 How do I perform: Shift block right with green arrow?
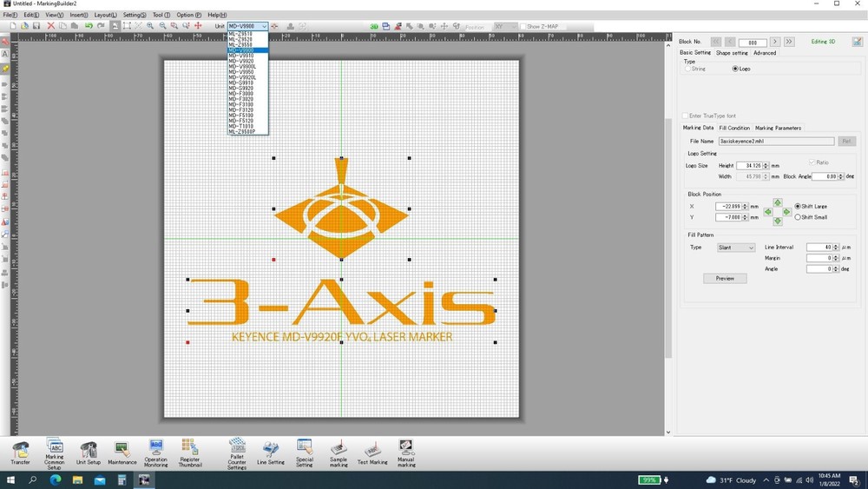pos(786,212)
